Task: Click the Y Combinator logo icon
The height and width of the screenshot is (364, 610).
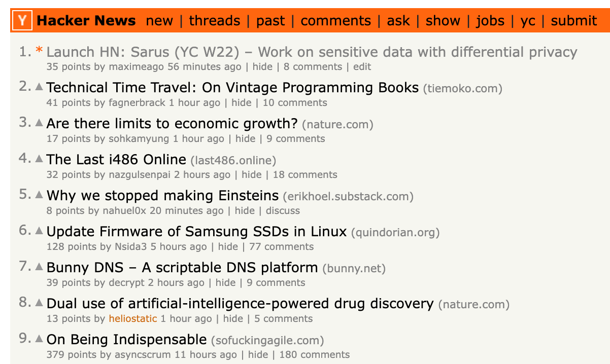Action: pyautogui.click(x=23, y=21)
